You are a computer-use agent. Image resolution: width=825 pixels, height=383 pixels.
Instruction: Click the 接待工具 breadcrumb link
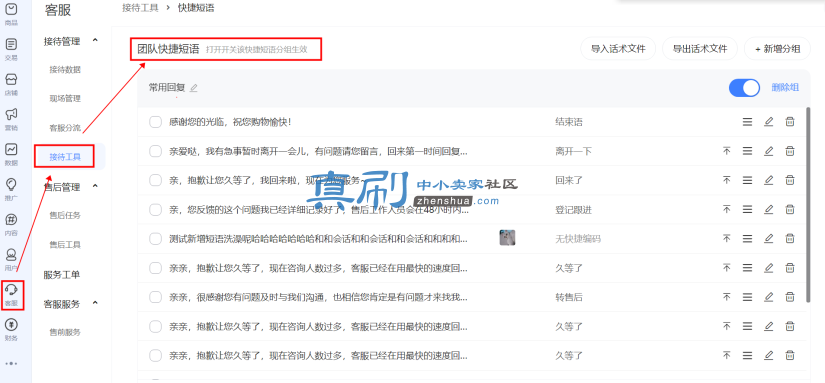tap(140, 8)
